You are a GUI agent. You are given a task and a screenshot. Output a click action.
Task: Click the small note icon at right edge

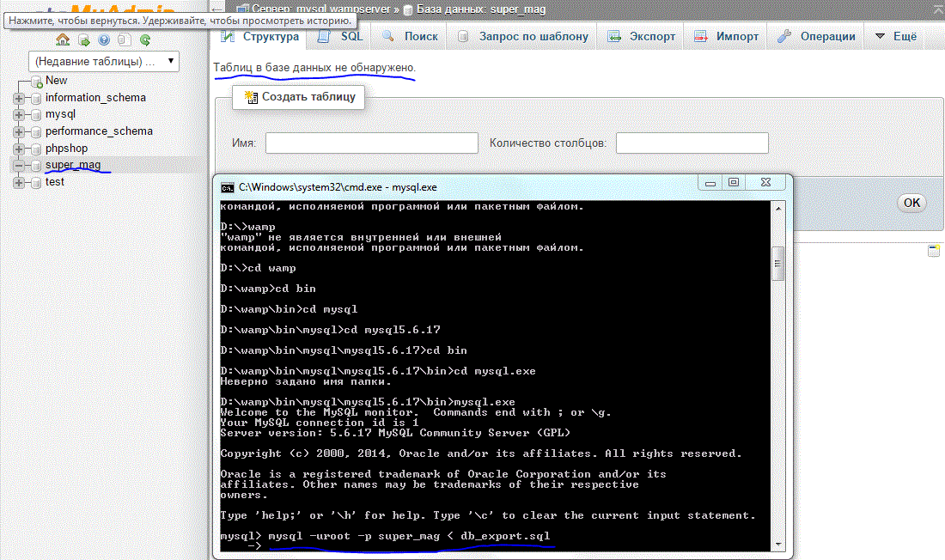coord(933,251)
